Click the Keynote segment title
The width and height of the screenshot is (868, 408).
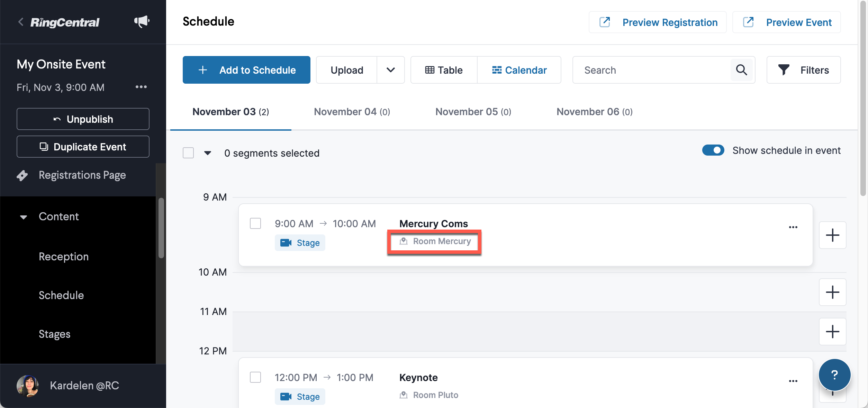[418, 378]
